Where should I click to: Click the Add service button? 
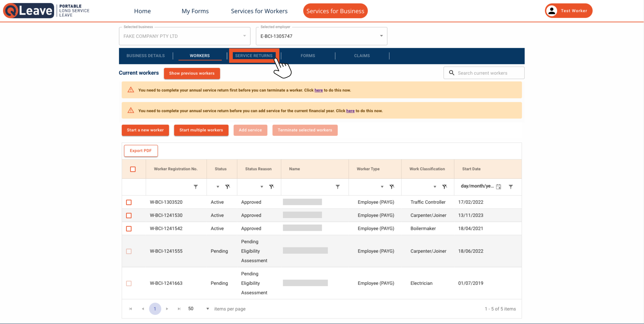click(250, 130)
